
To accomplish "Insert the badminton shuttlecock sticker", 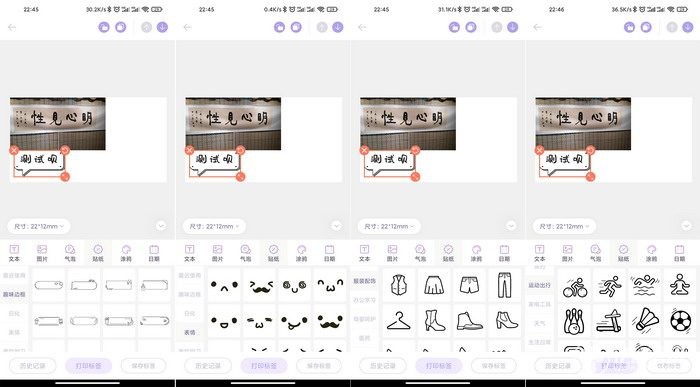I will pos(646,320).
